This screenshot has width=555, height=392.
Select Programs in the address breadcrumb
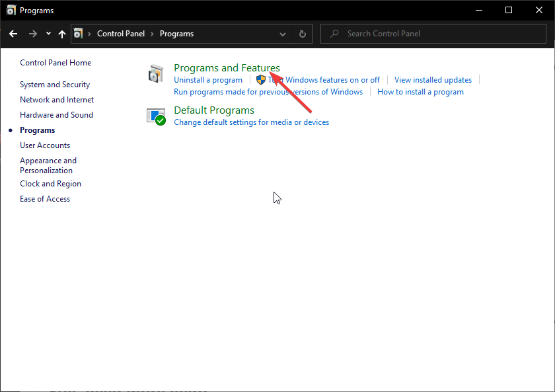(x=176, y=34)
